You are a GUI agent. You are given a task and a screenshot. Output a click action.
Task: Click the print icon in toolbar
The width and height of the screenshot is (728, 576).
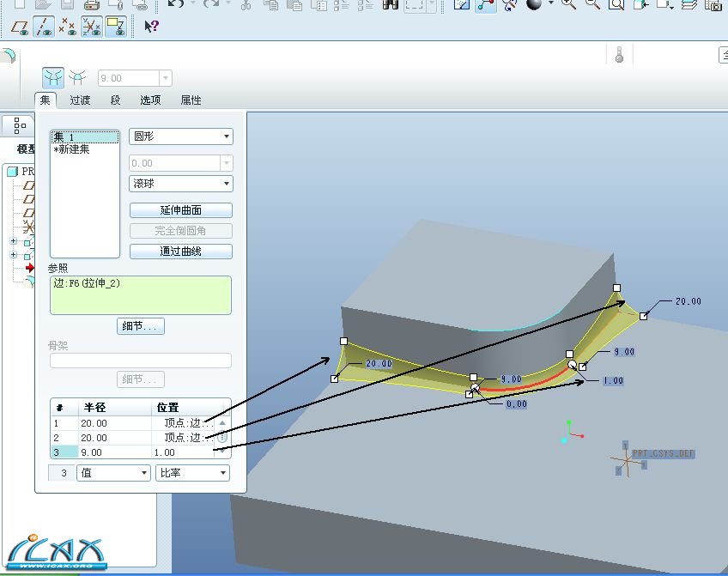(91, 4)
